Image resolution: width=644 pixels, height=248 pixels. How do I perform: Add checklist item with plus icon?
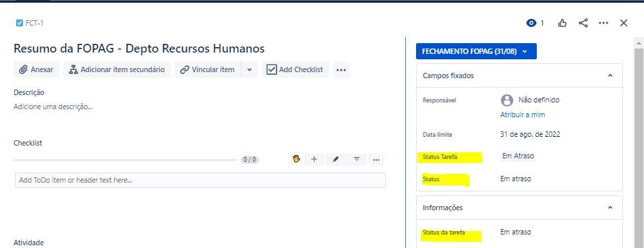point(314,159)
